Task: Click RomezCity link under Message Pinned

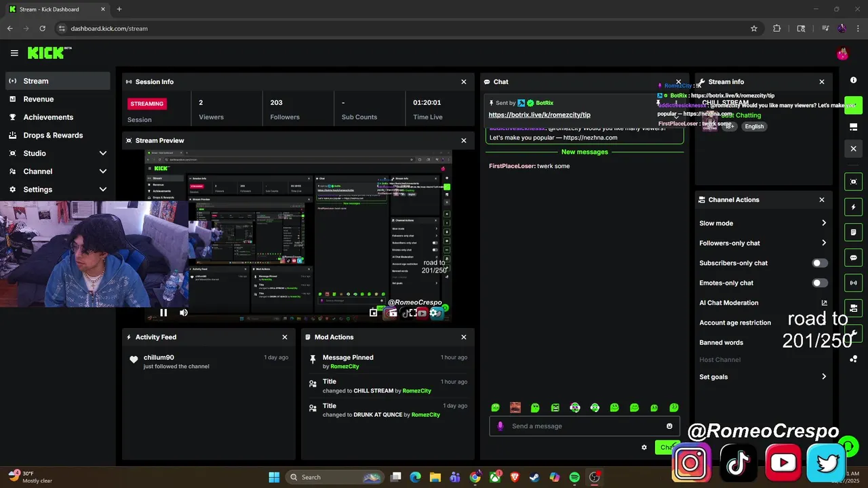Action: pyautogui.click(x=344, y=367)
